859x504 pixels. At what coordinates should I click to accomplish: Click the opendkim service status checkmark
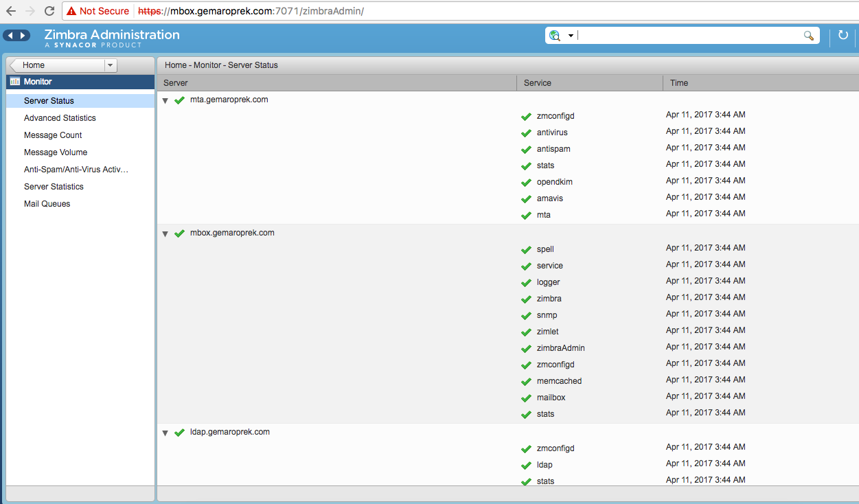(526, 183)
